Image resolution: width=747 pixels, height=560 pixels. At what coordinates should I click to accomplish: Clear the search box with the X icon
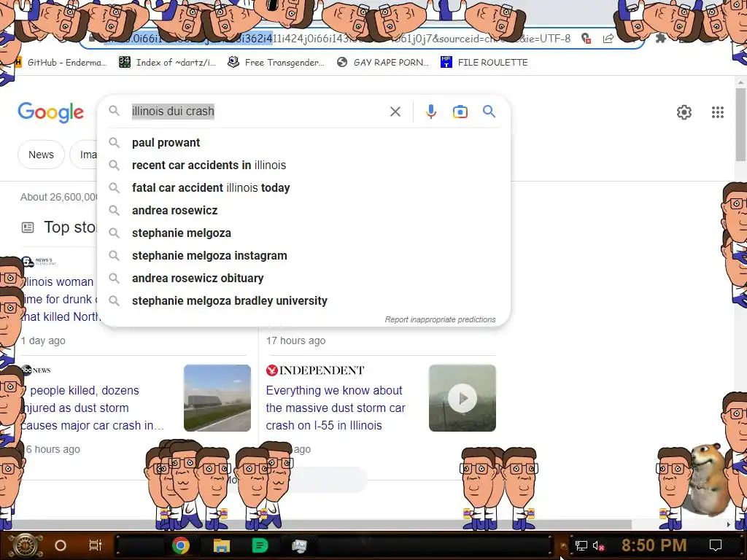(x=395, y=112)
